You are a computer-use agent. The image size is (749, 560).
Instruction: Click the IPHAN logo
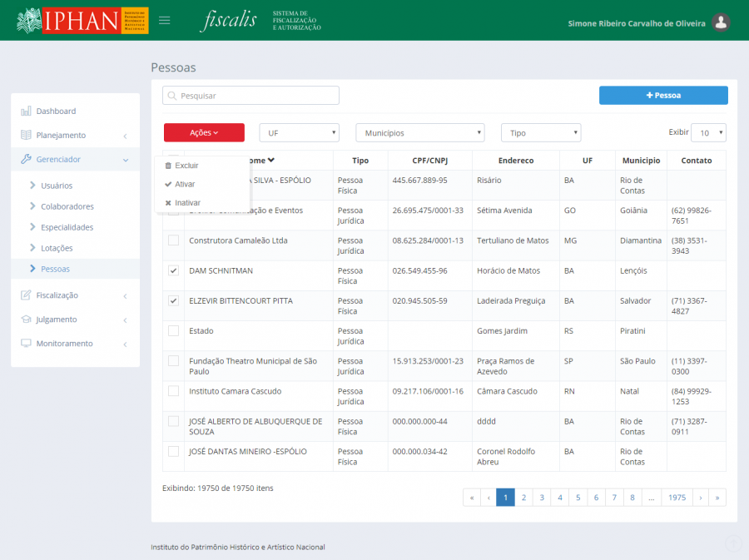pos(82,21)
